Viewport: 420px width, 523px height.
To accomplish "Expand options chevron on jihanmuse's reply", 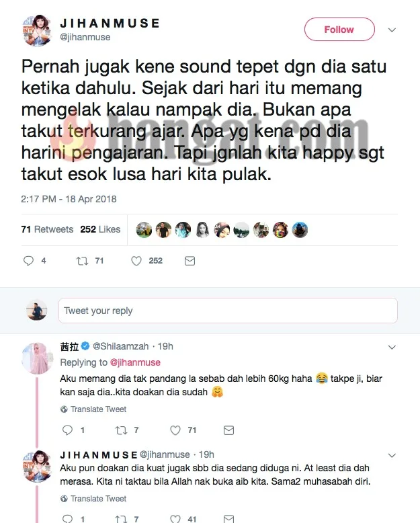I will tap(392, 455).
